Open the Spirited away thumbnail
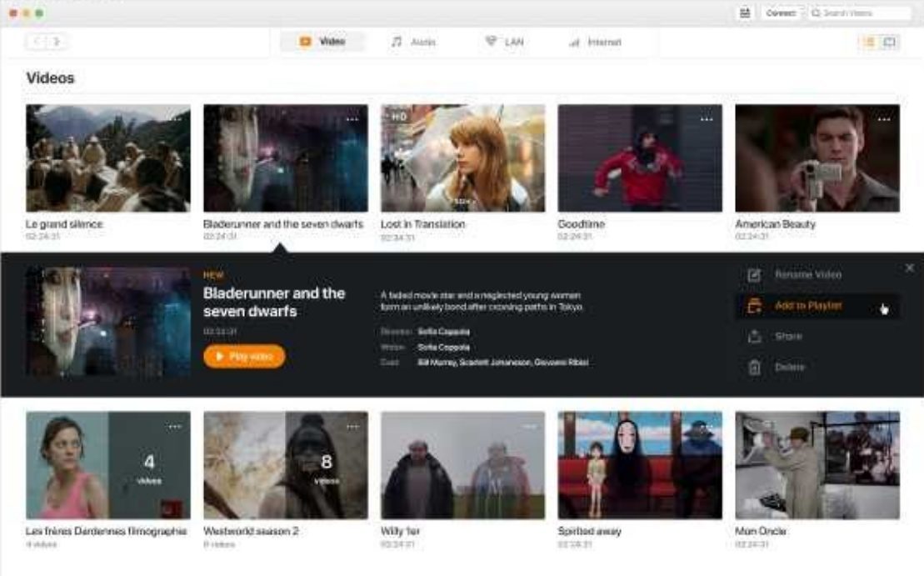The image size is (924, 576). point(640,465)
